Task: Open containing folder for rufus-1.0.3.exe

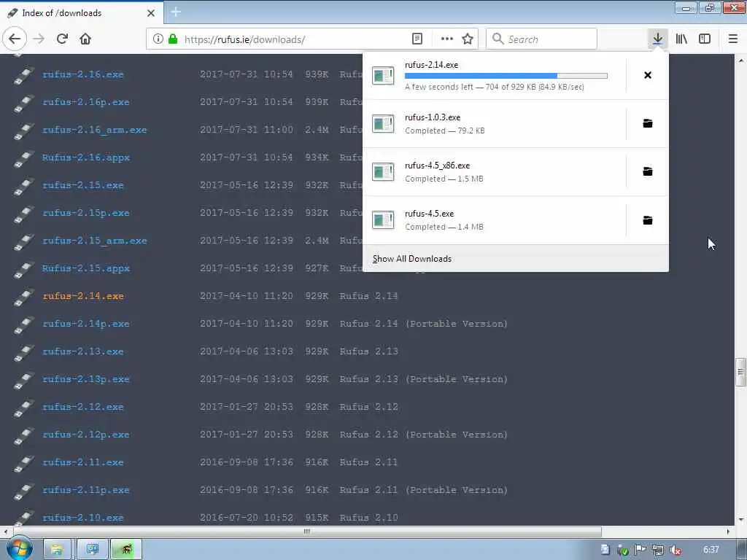Action: (x=648, y=123)
